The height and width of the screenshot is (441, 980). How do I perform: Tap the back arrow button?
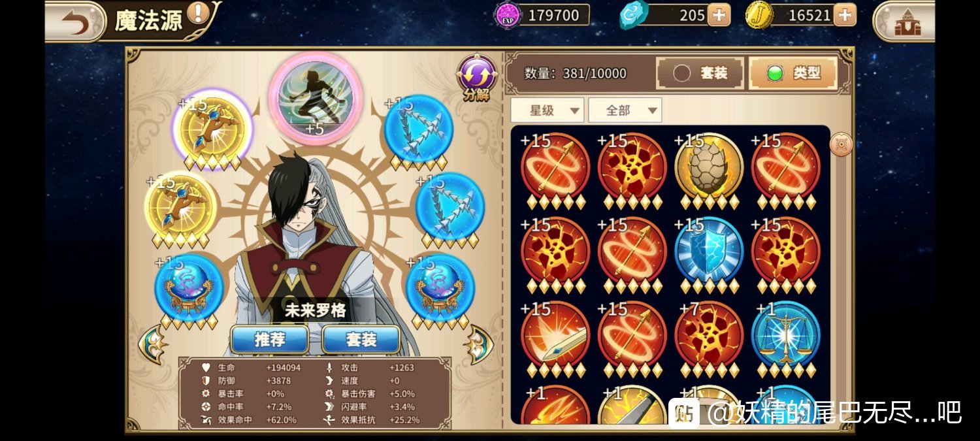(75, 22)
